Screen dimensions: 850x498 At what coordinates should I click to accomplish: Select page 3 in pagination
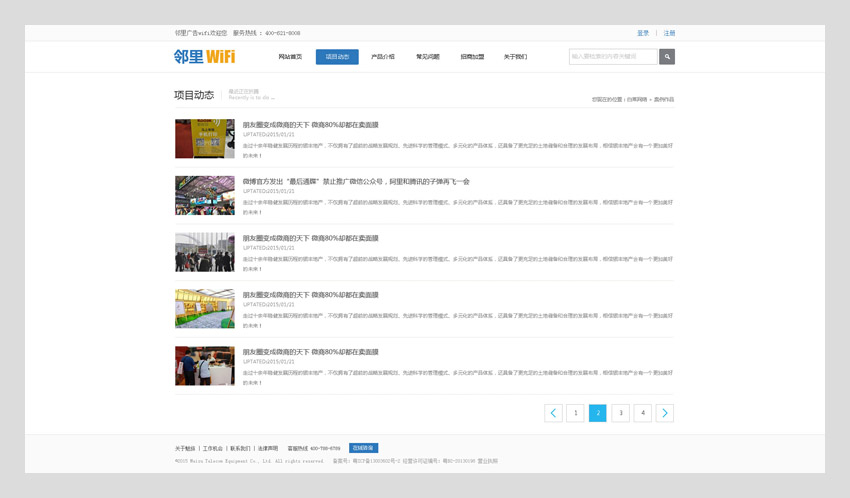tap(620, 413)
